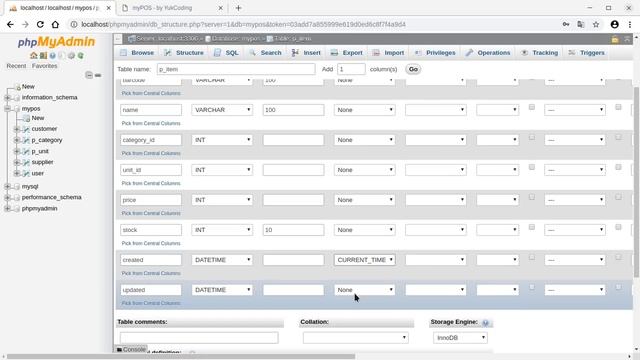This screenshot has width=640, height=360.
Task: Click the supplier table icon
Action: 26,162
